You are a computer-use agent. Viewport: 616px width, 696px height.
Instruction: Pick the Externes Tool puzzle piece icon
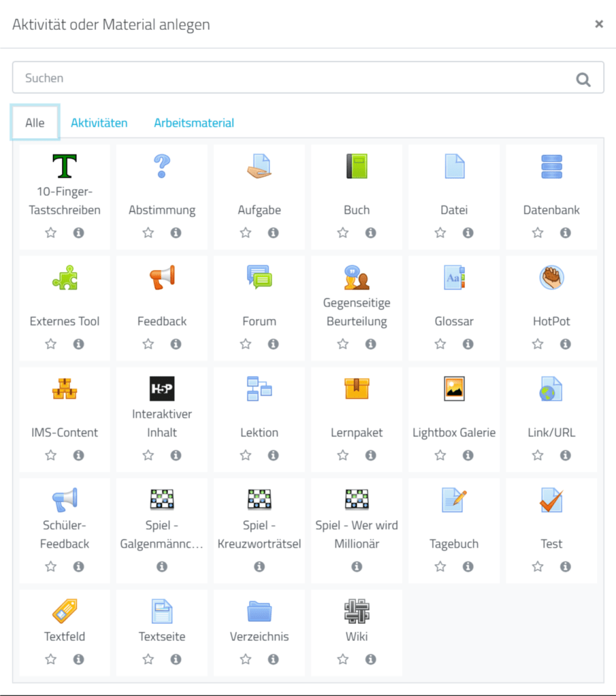pyautogui.click(x=65, y=277)
